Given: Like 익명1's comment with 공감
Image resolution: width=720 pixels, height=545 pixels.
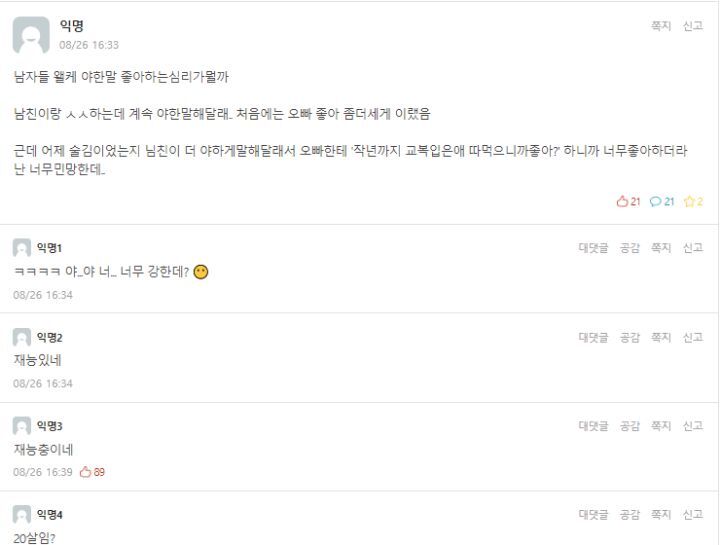Looking at the screenshot, I should pyautogui.click(x=630, y=248).
